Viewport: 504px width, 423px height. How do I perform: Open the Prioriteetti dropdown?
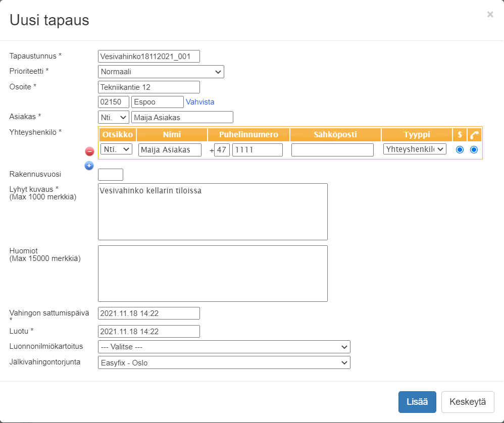click(x=161, y=72)
